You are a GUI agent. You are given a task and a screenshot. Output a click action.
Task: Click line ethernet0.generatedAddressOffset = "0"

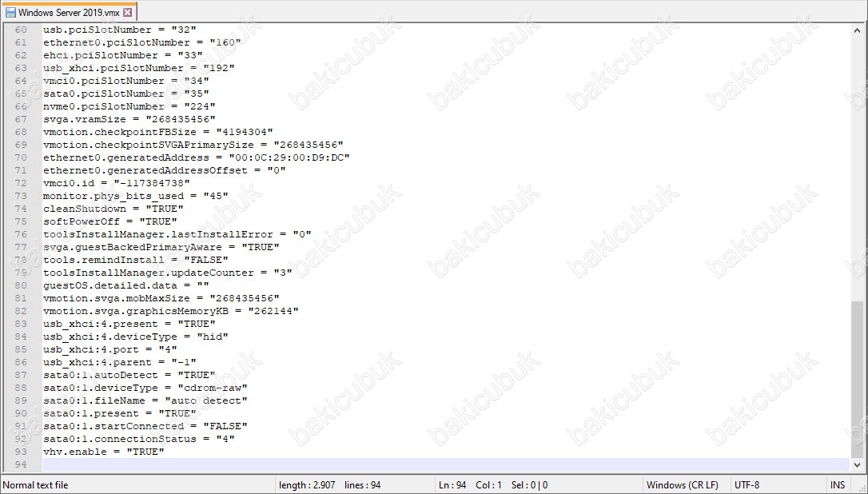(x=165, y=170)
